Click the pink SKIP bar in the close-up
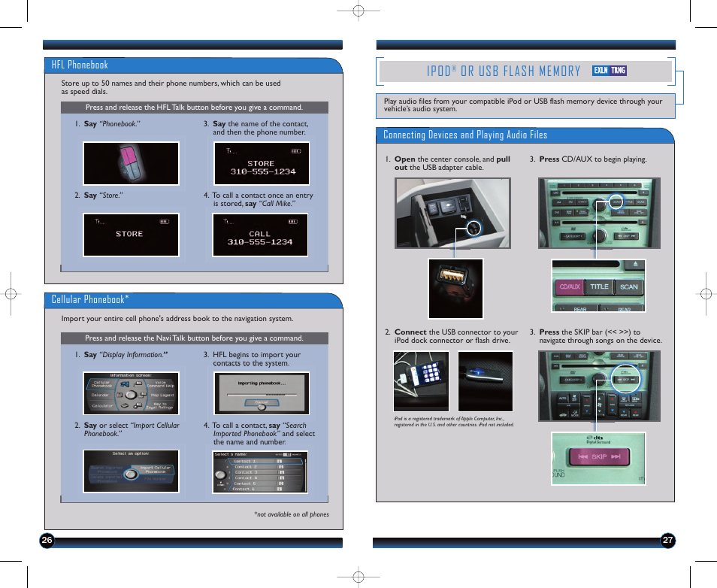Screen dimensions: 717x588 coord(599,456)
